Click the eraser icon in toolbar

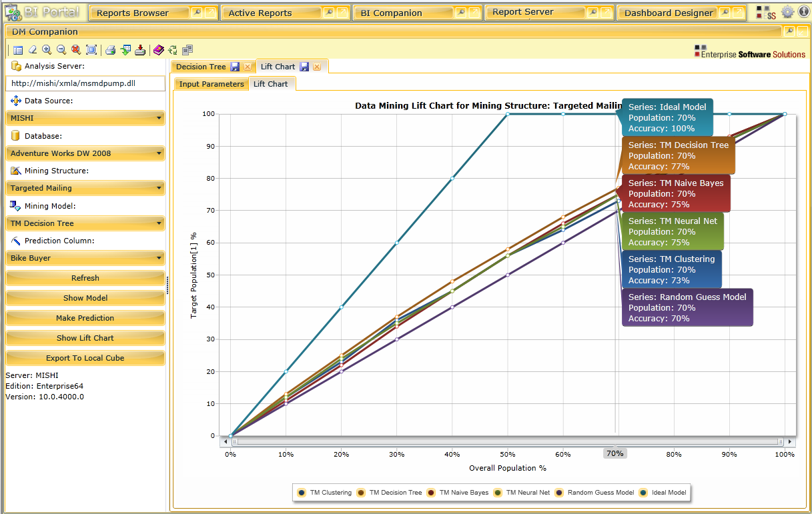[x=32, y=50]
